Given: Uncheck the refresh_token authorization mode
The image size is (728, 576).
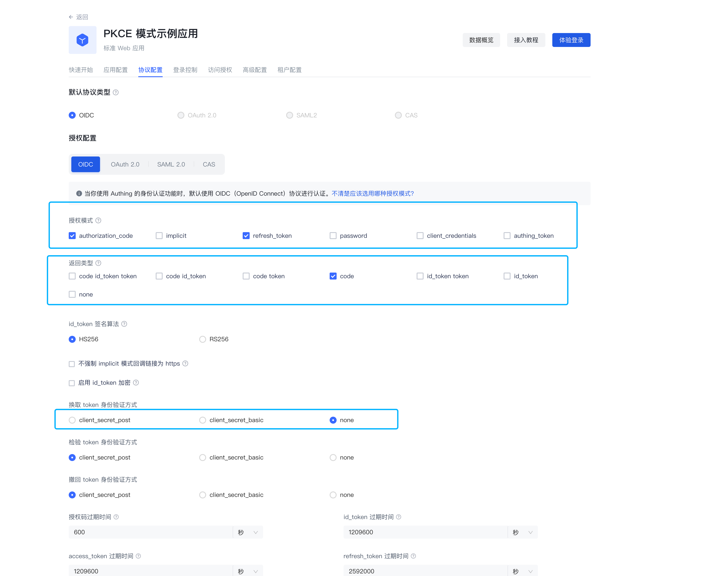Looking at the screenshot, I should point(246,235).
